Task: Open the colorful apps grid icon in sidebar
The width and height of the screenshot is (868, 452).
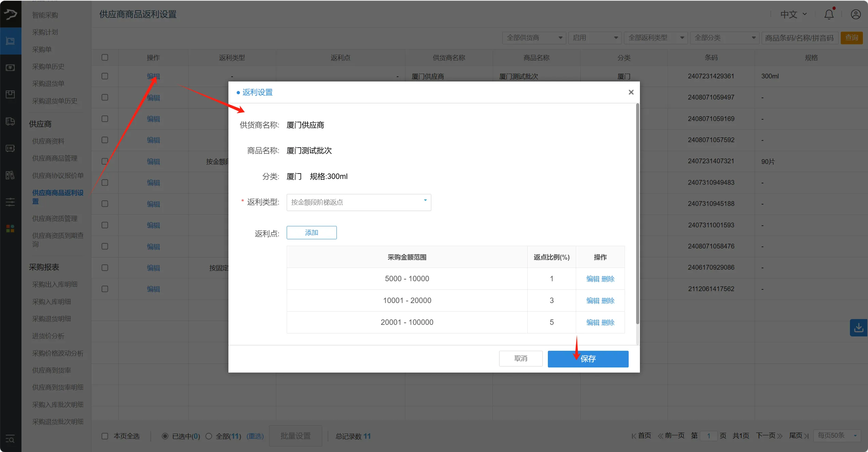Action: tap(11, 228)
